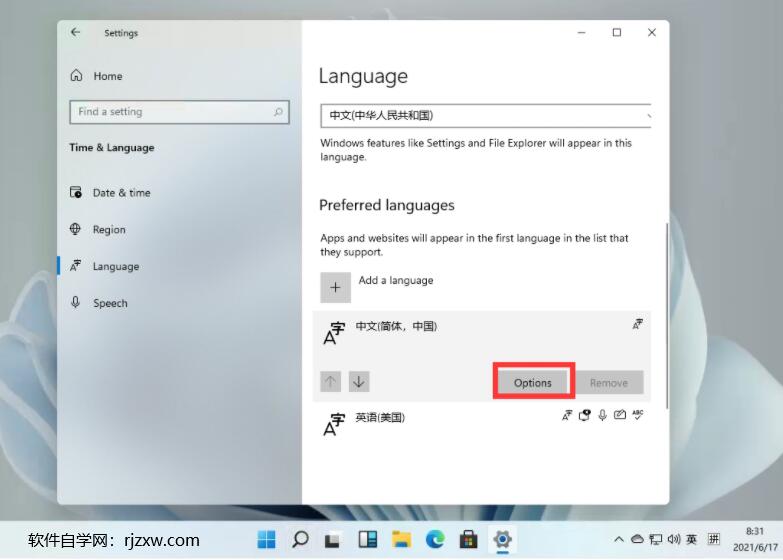Click the 拼 IME mode indicator
This screenshot has width=783, height=560.
pyautogui.click(x=714, y=539)
